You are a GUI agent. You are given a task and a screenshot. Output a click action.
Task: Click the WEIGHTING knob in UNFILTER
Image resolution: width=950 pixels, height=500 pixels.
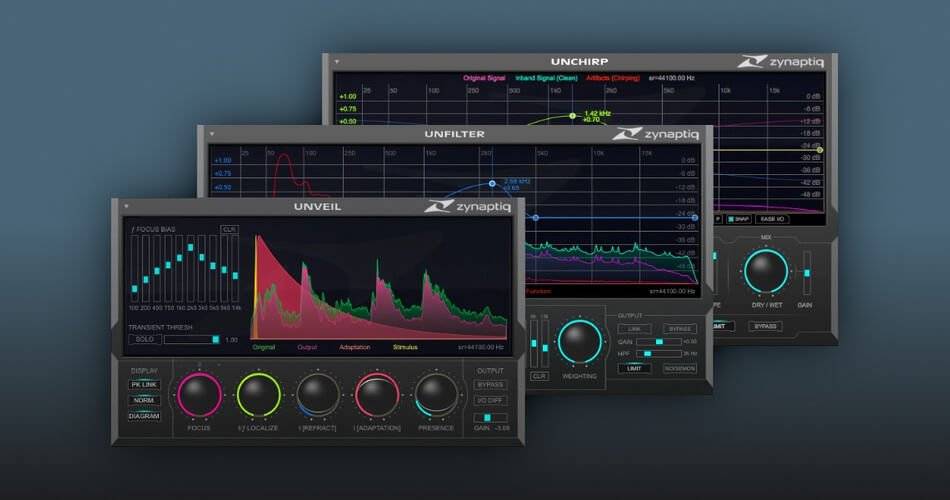[x=580, y=341]
